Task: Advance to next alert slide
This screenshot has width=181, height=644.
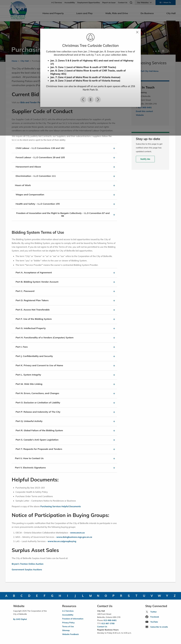Action: 98,100
